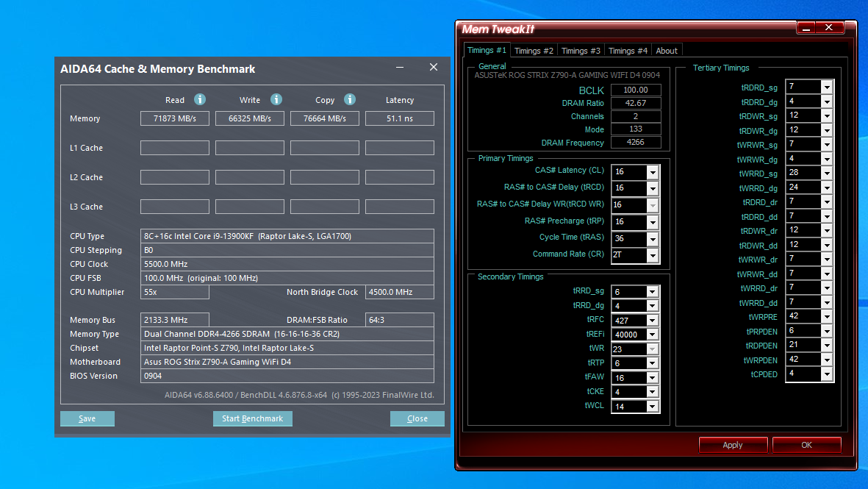Viewport: 868px width, 489px height.
Task: Save the AIDA64 benchmark results
Action: click(x=87, y=418)
